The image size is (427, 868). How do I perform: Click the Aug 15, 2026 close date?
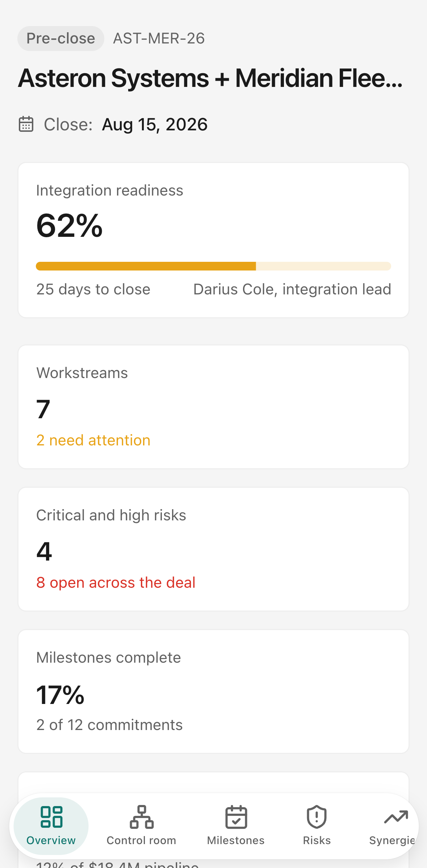click(155, 125)
